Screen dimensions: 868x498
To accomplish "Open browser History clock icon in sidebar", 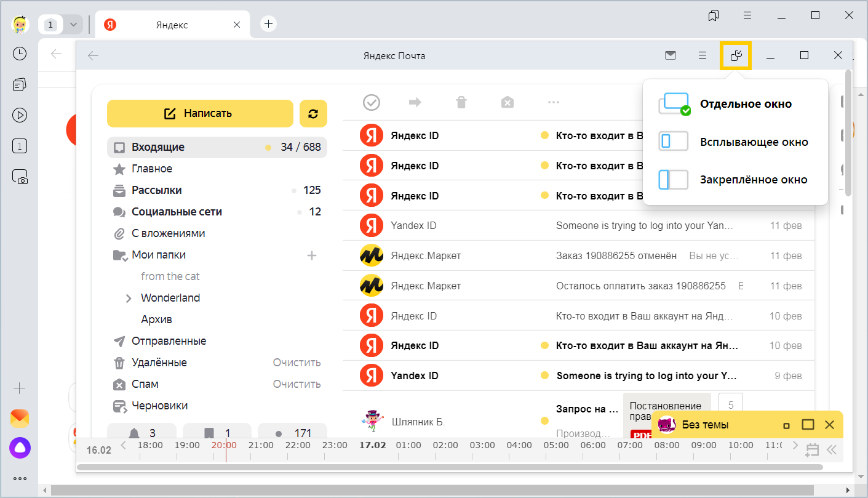I will point(20,54).
